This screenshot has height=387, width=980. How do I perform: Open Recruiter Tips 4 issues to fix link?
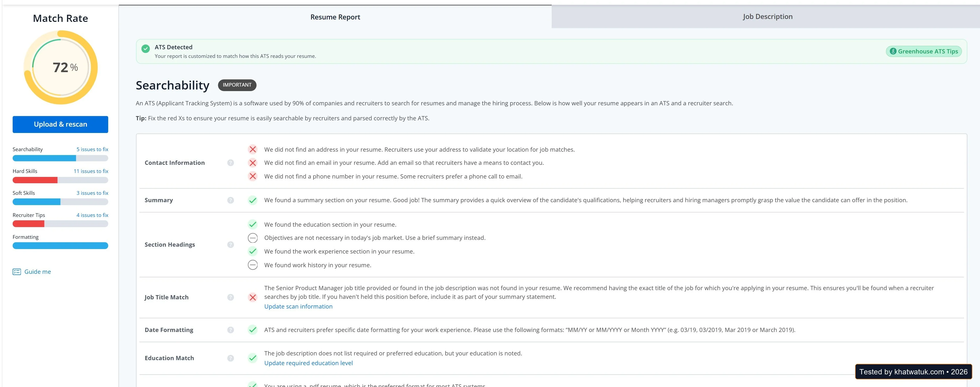click(x=92, y=215)
